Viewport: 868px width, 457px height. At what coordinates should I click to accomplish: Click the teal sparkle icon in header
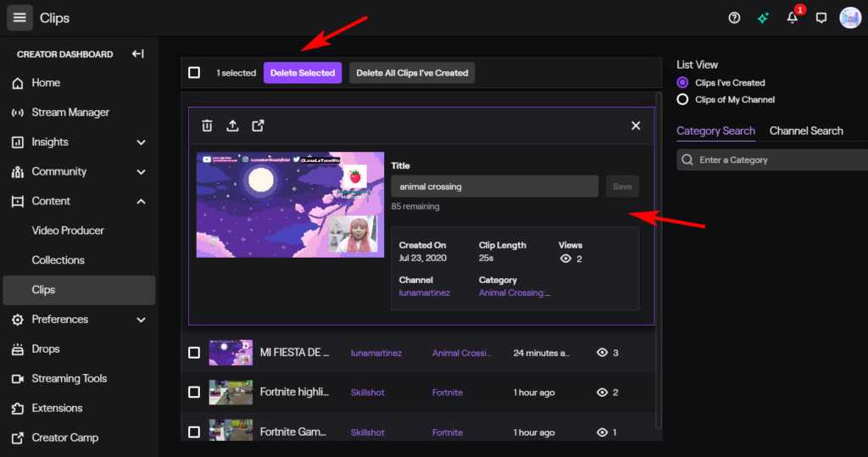(763, 19)
